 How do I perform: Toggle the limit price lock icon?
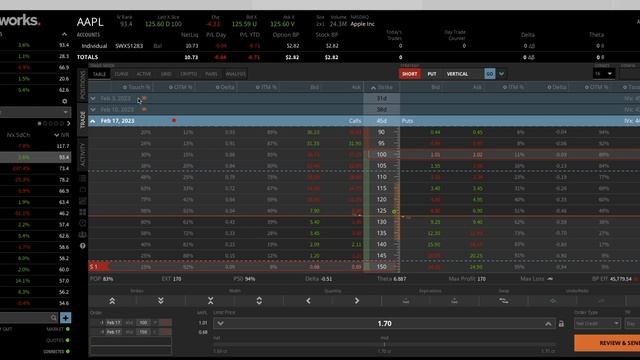(x=561, y=324)
